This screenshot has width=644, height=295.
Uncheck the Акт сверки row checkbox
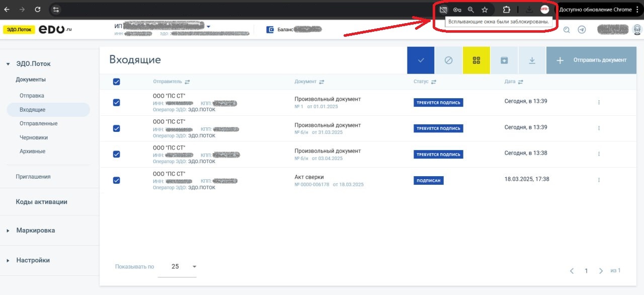click(116, 180)
